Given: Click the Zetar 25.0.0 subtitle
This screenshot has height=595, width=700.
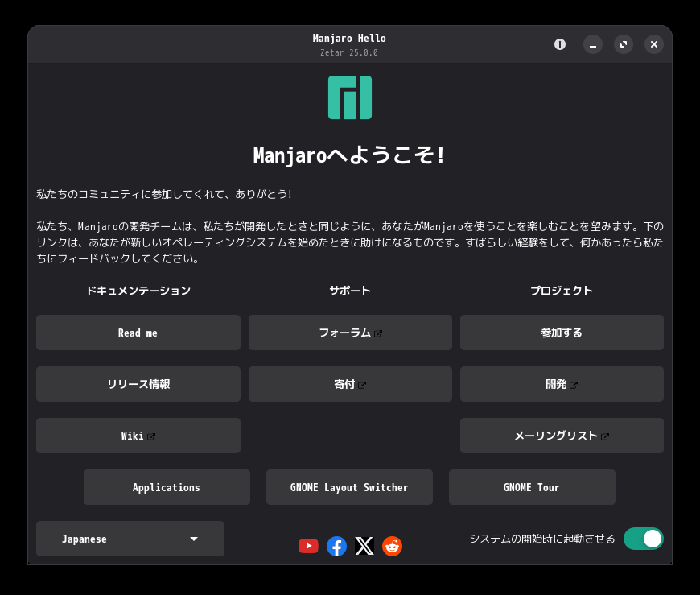Looking at the screenshot, I should click(349, 52).
